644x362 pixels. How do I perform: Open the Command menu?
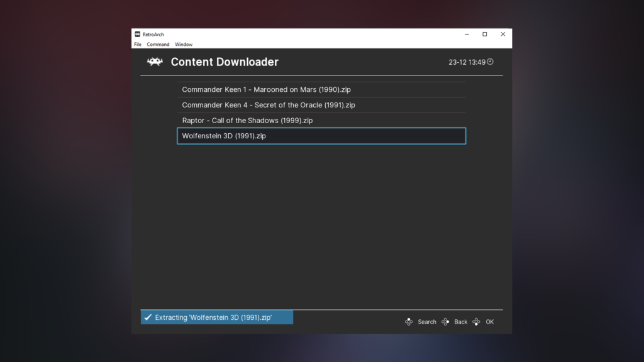coord(158,45)
